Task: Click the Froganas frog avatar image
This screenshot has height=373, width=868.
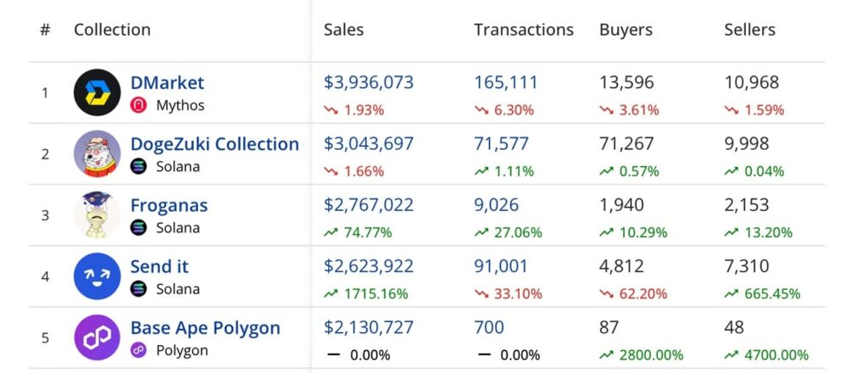Action: click(x=97, y=214)
